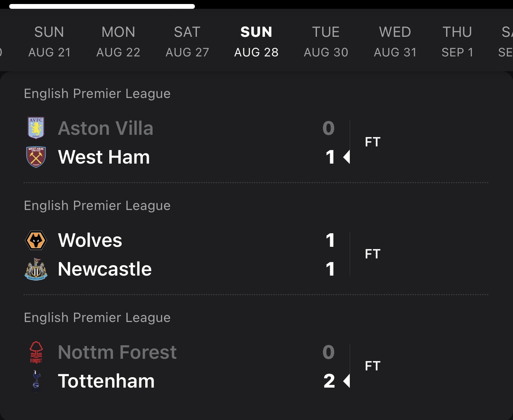Click West Ham winner arrow indicator
This screenshot has width=513, height=420.
(347, 157)
